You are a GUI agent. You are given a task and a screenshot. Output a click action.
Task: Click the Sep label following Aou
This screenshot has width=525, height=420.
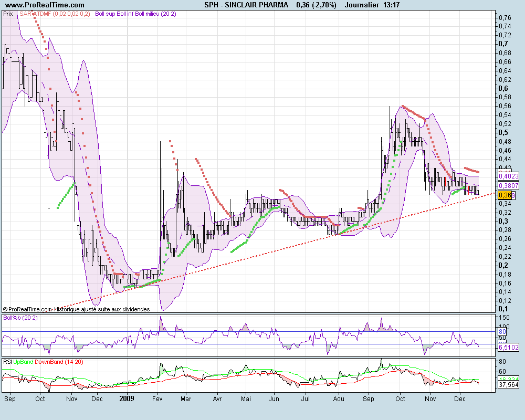tap(369, 398)
